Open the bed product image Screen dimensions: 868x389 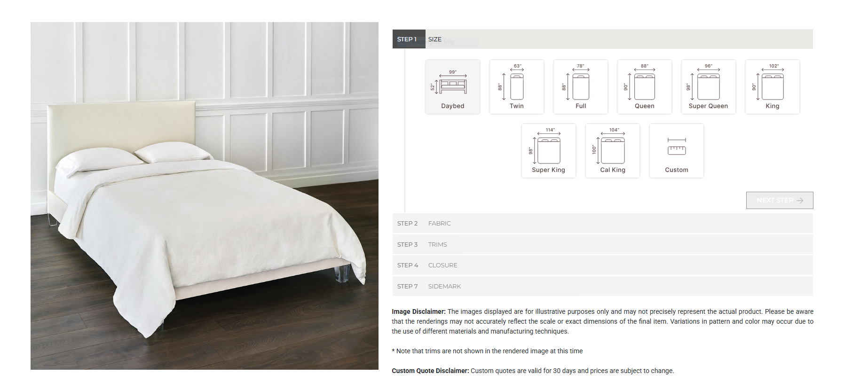(205, 195)
